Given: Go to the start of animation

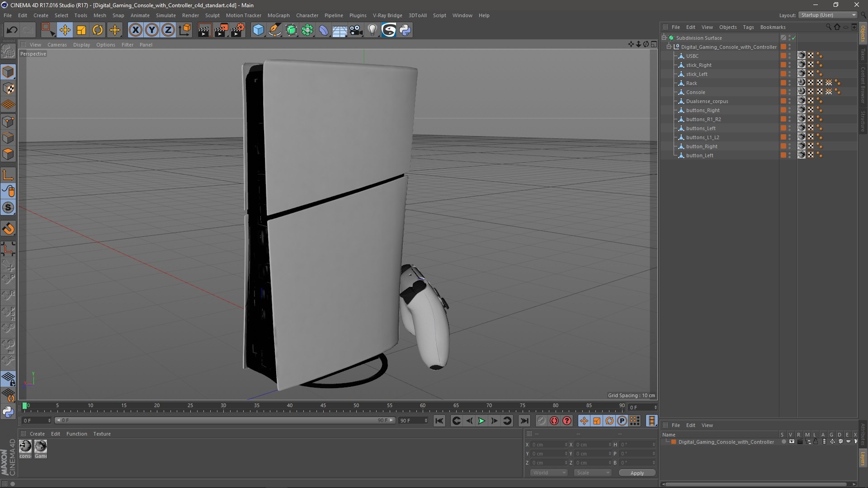Looking at the screenshot, I should [439, 421].
